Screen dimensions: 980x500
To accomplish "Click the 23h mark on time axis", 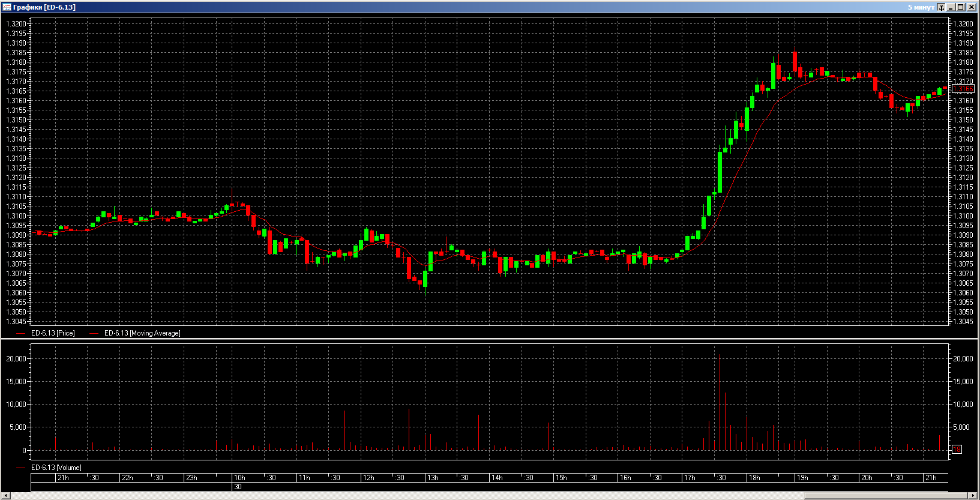I will click(x=191, y=478).
